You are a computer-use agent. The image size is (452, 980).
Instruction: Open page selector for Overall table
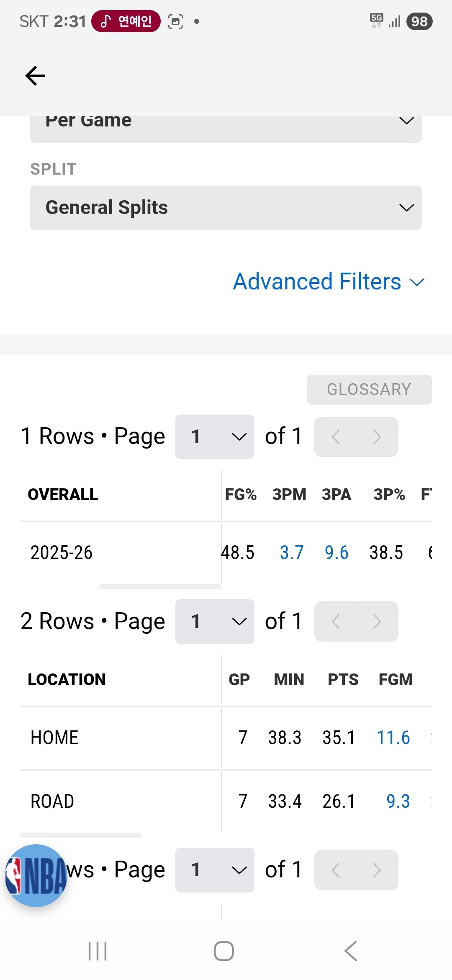tap(215, 437)
